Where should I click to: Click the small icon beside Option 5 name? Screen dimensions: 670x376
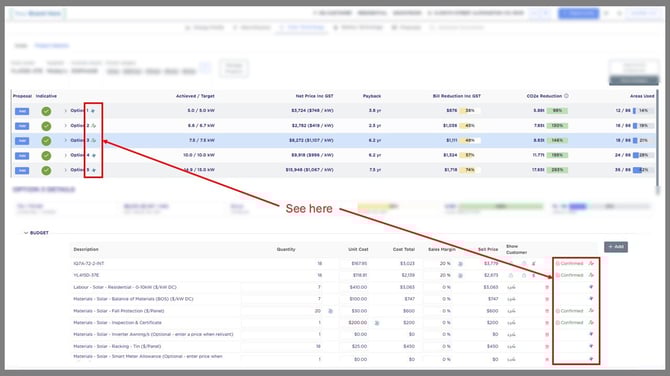[93, 170]
